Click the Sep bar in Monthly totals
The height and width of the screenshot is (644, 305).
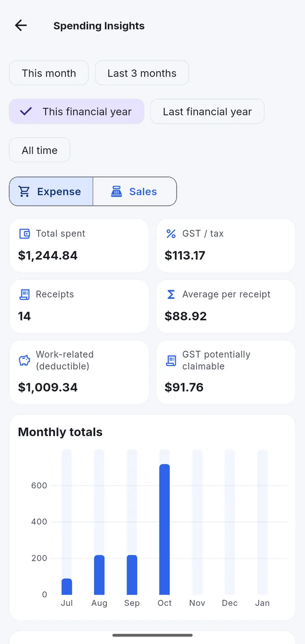[x=132, y=575]
